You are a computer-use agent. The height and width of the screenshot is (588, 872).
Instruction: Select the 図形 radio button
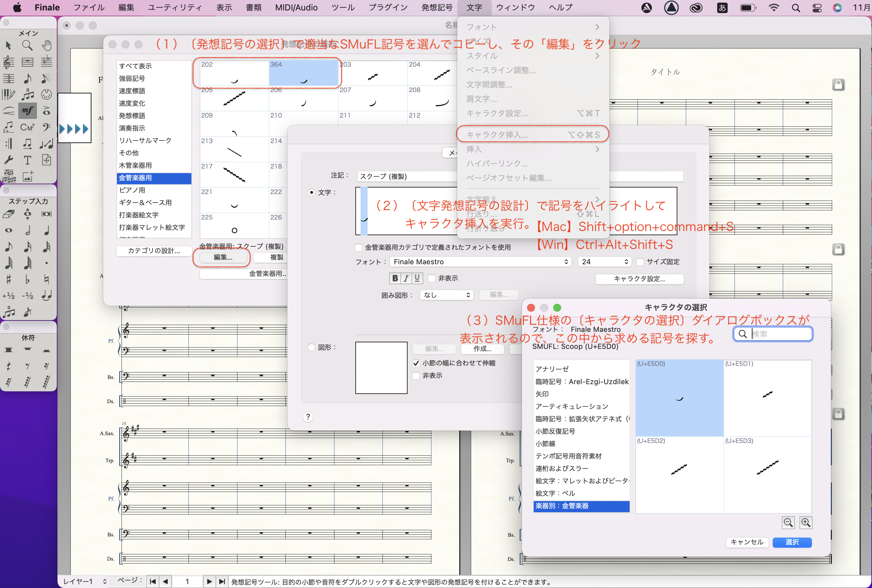[x=311, y=347]
